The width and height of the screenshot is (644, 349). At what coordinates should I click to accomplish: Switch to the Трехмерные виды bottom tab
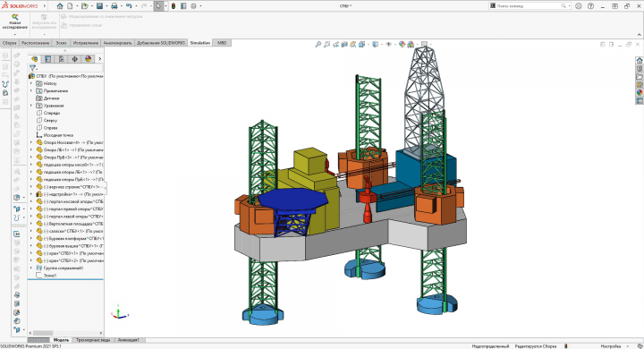coord(93,340)
